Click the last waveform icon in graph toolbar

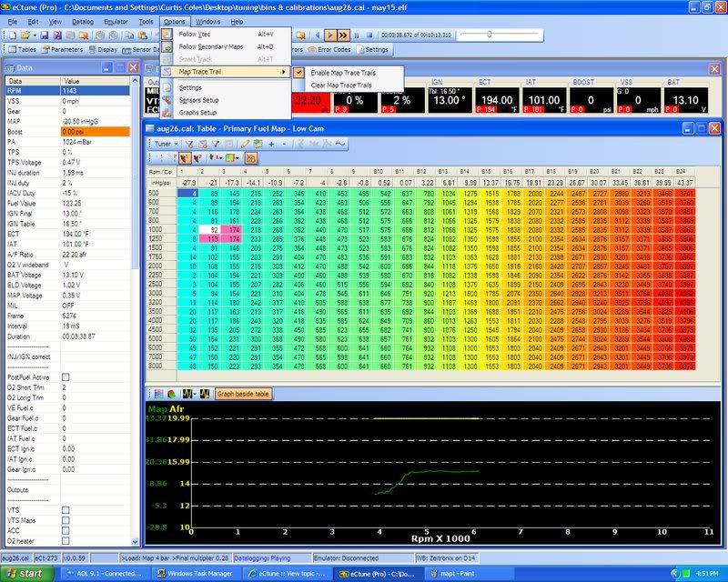coord(205,394)
